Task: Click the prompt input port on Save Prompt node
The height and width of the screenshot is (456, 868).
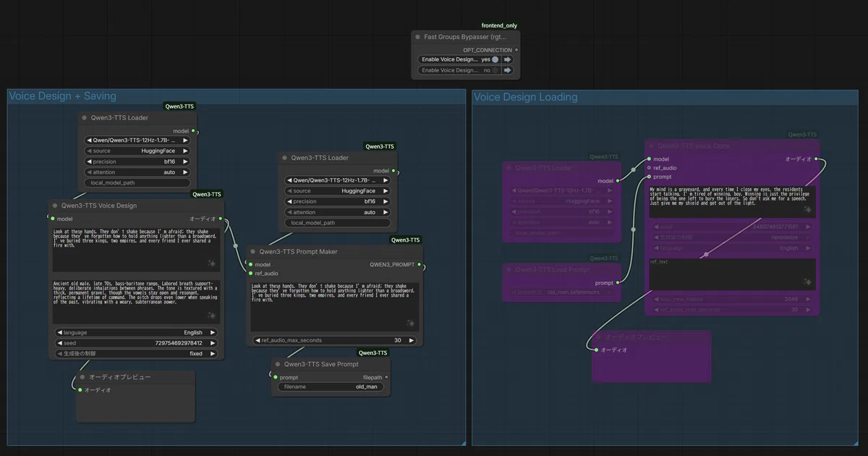Action: pos(276,377)
